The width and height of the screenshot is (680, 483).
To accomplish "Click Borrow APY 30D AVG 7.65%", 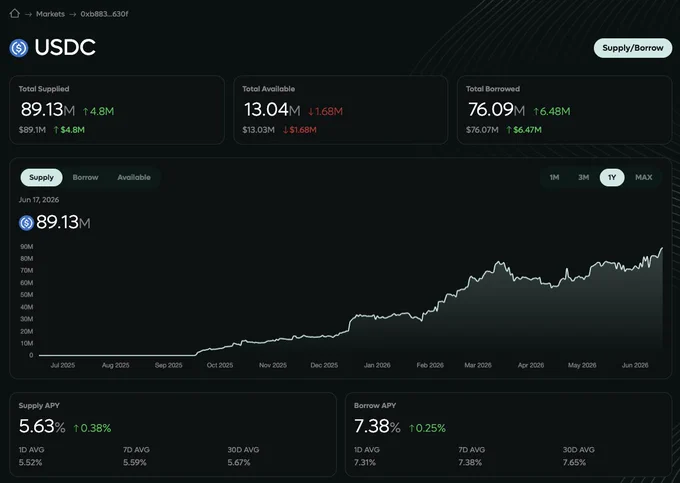I will point(574,463).
